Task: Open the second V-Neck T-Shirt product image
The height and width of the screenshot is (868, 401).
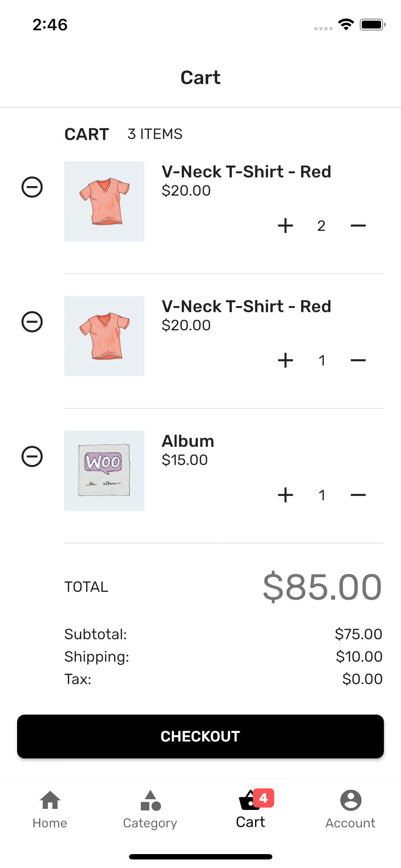Action: [x=104, y=336]
